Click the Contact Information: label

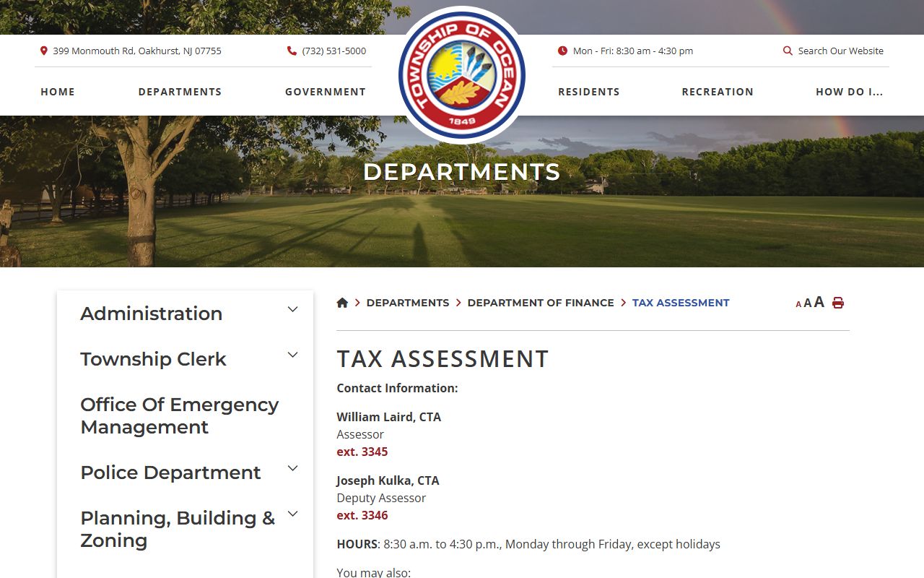click(397, 388)
